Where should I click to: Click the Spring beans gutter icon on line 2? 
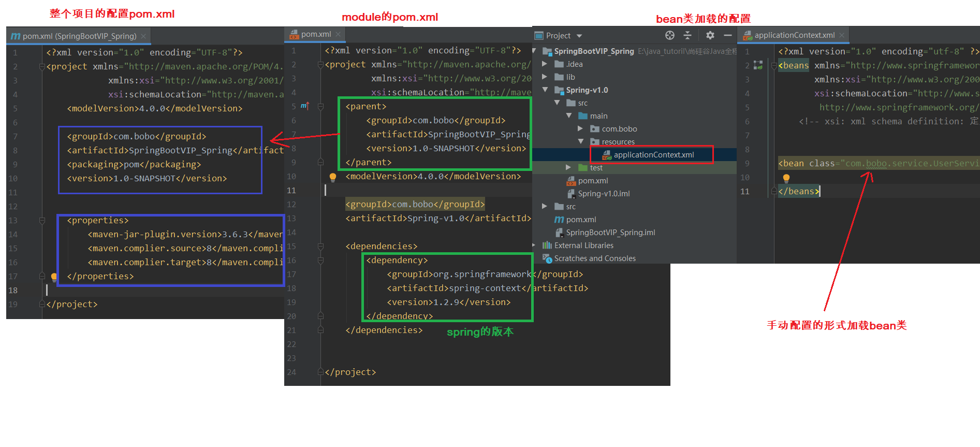[x=758, y=65]
